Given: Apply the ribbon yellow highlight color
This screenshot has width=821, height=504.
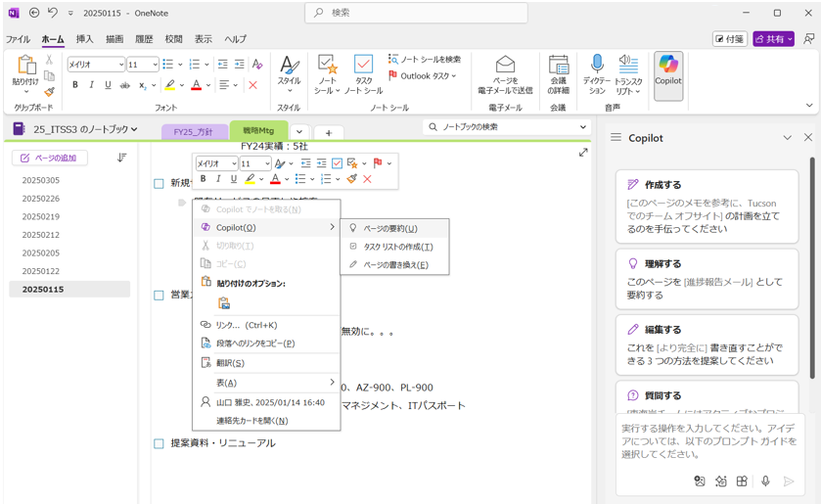Looking at the screenshot, I should click(x=169, y=85).
